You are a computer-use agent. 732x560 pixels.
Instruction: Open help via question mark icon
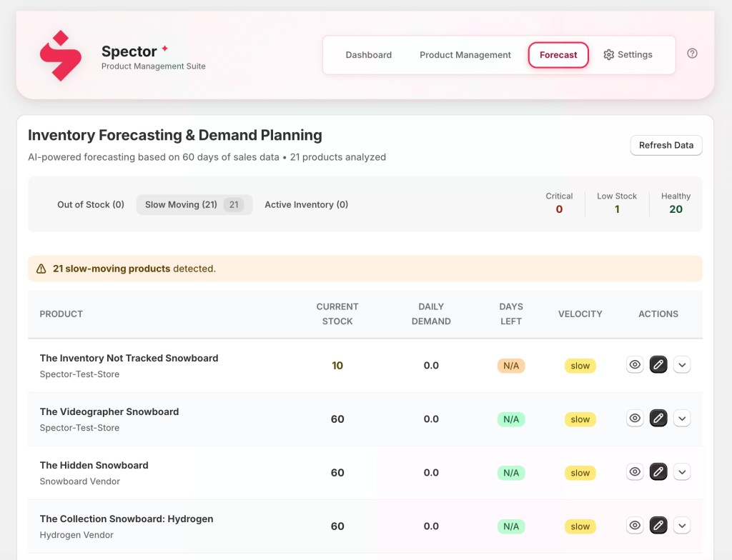pyautogui.click(x=692, y=54)
